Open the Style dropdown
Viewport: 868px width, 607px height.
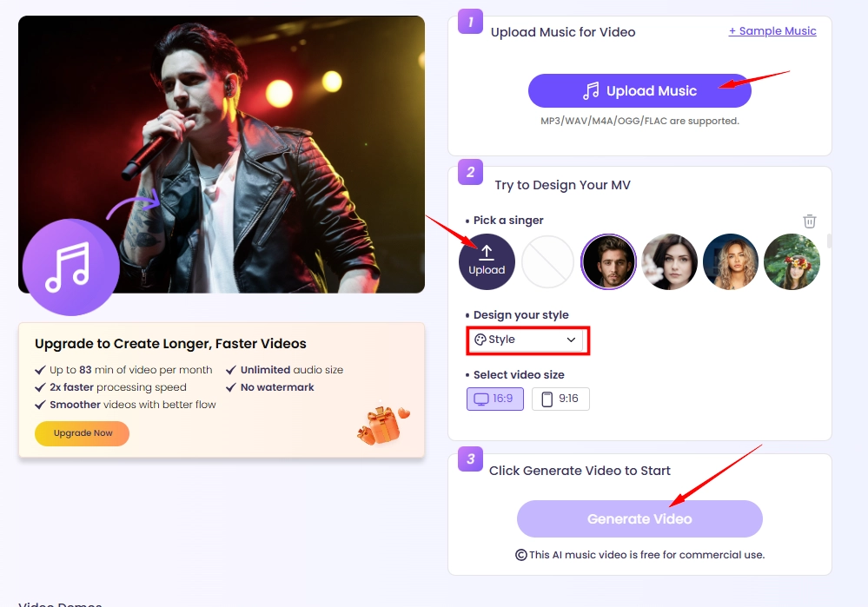(x=527, y=341)
